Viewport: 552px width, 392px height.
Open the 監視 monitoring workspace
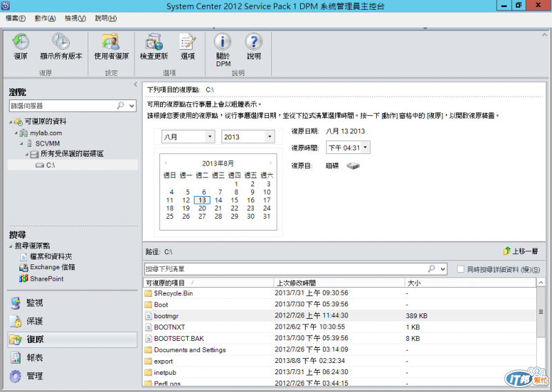[72, 303]
